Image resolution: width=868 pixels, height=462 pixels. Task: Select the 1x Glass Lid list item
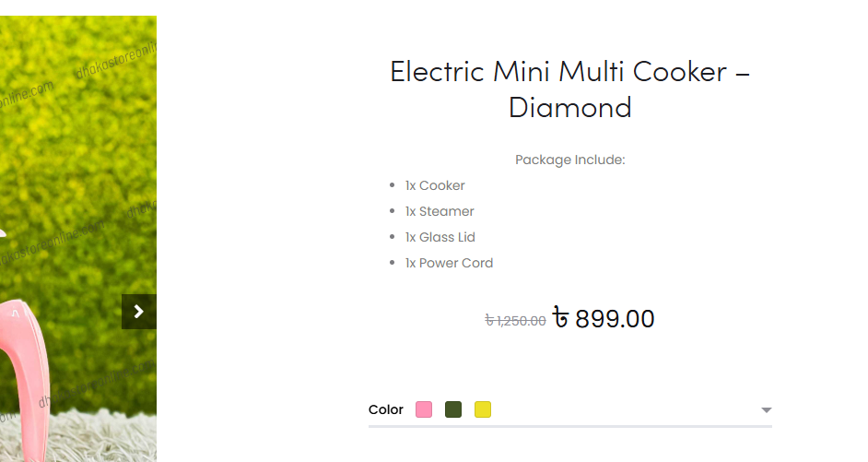pos(440,237)
